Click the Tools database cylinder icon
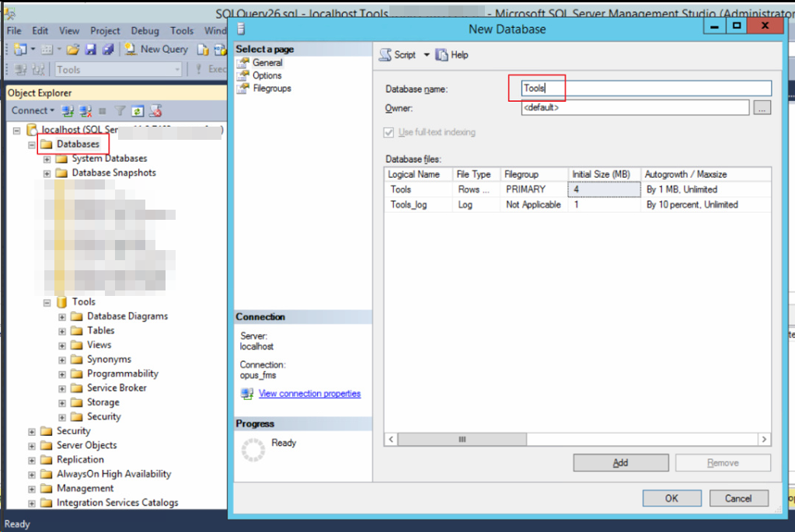The image size is (795, 532). pyautogui.click(x=62, y=302)
